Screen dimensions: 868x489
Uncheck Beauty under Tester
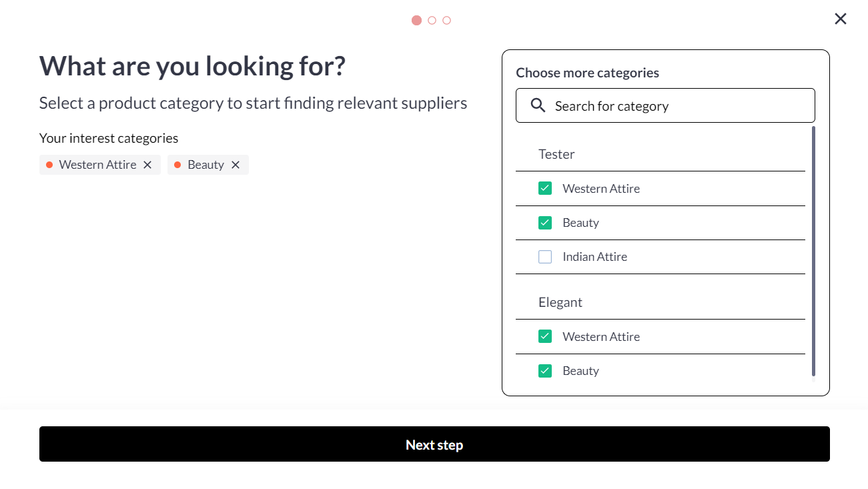click(545, 222)
